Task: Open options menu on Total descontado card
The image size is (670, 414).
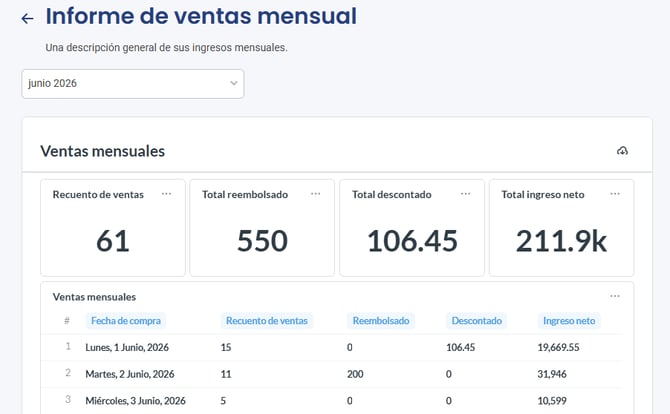Action: [465, 194]
